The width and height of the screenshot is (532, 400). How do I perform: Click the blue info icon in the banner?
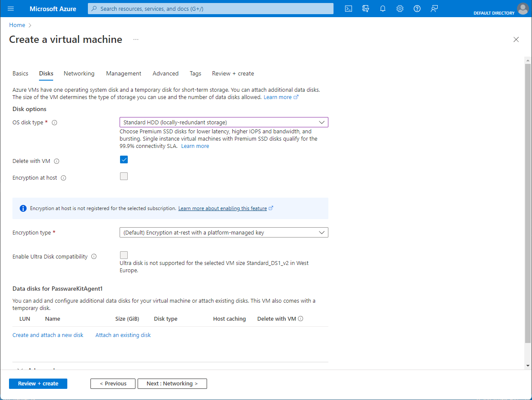tap(23, 208)
